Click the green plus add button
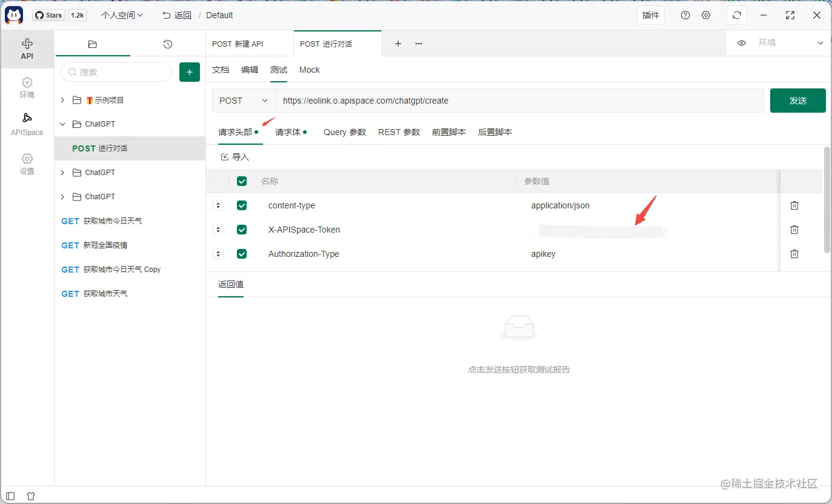832x504 pixels. click(x=190, y=72)
